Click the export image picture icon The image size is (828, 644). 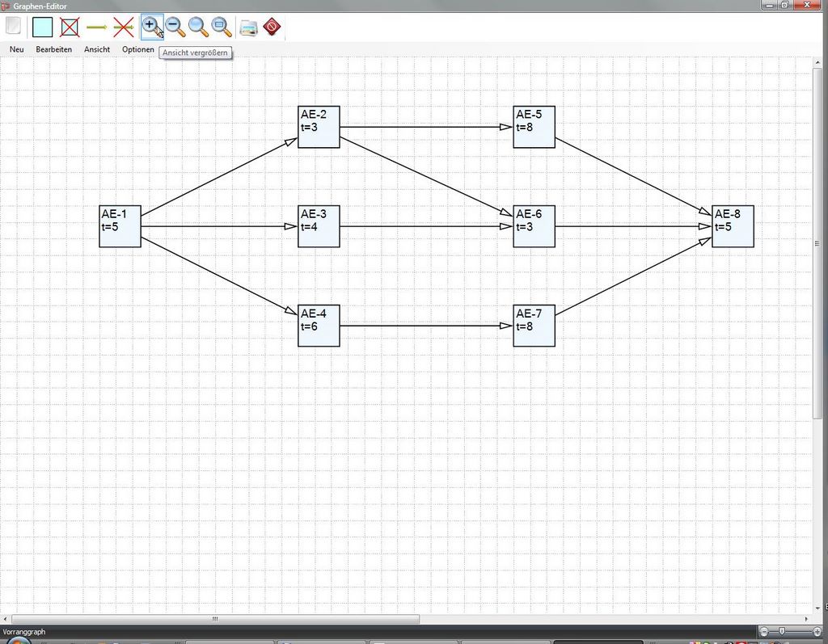(x=248, y=27)
